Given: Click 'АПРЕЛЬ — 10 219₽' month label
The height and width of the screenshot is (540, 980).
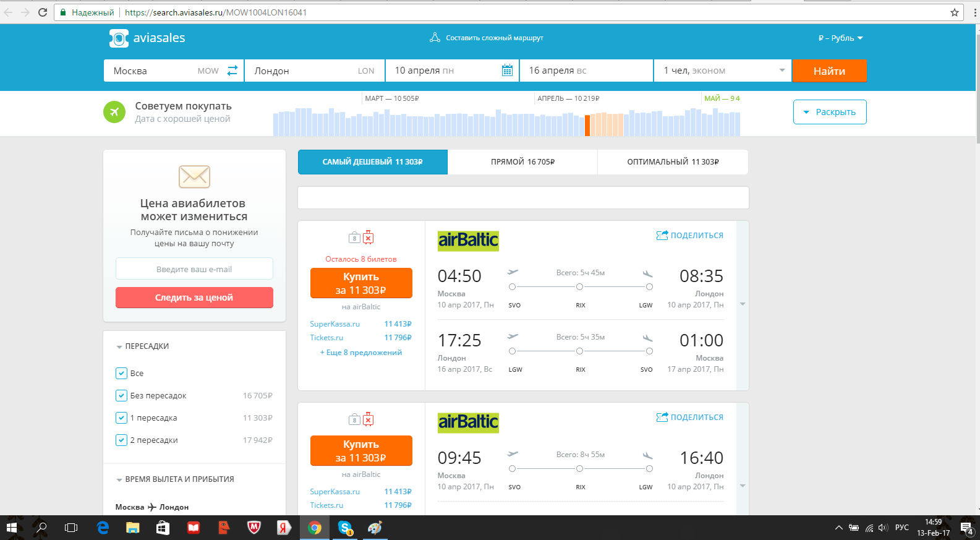Looking at the screenshot, I should (568, 98).
